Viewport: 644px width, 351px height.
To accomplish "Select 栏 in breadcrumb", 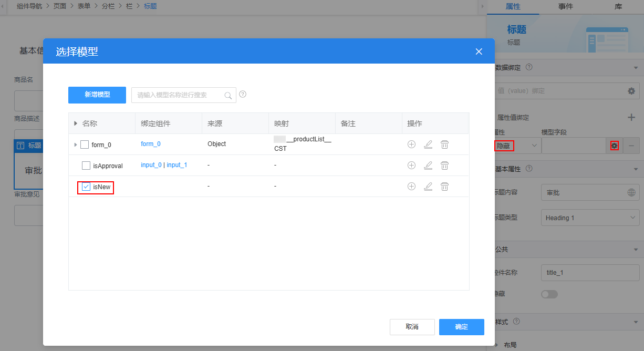I will pyautogui.click(x=129, y=6).
